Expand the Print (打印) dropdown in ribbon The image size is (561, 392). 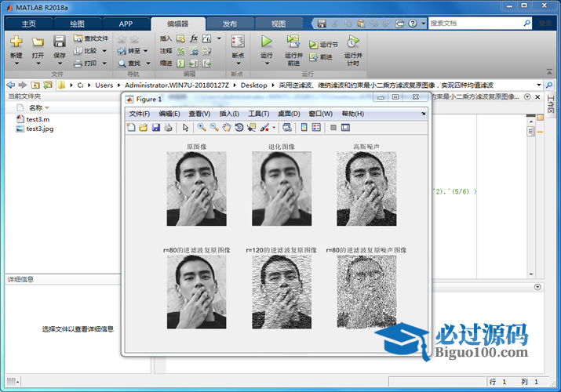104,64
